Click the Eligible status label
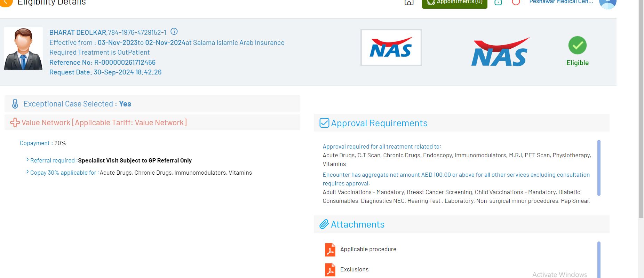 click(578, 63)
